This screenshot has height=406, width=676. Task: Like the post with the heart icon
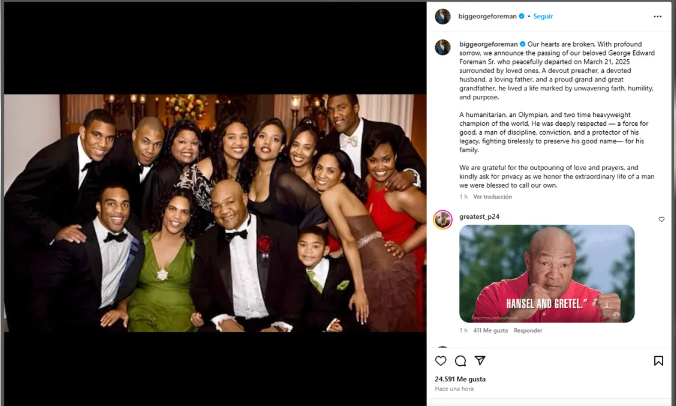point(441,361)
